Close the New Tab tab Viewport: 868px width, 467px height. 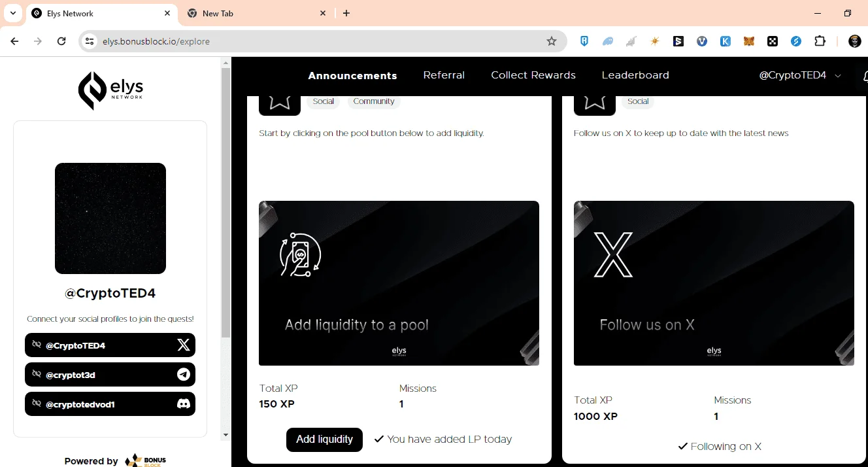point(323,13)
